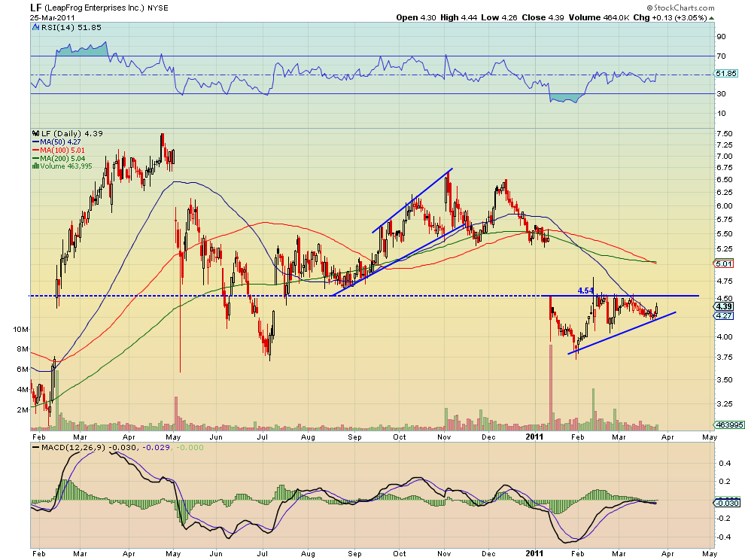Click the LeapFrog Enterprises Inc. company name
Image resolution: width=745 pixels, height=560 pixels.
point(93,8)
